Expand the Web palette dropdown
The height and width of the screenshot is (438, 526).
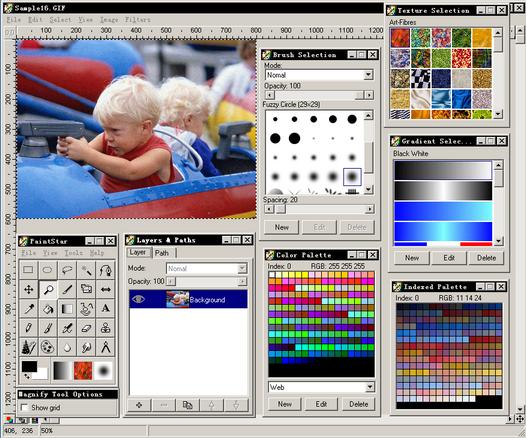[321, 387]
